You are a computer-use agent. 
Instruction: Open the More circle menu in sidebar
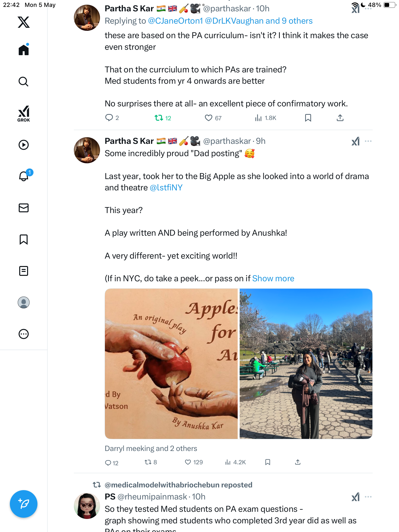24,334
